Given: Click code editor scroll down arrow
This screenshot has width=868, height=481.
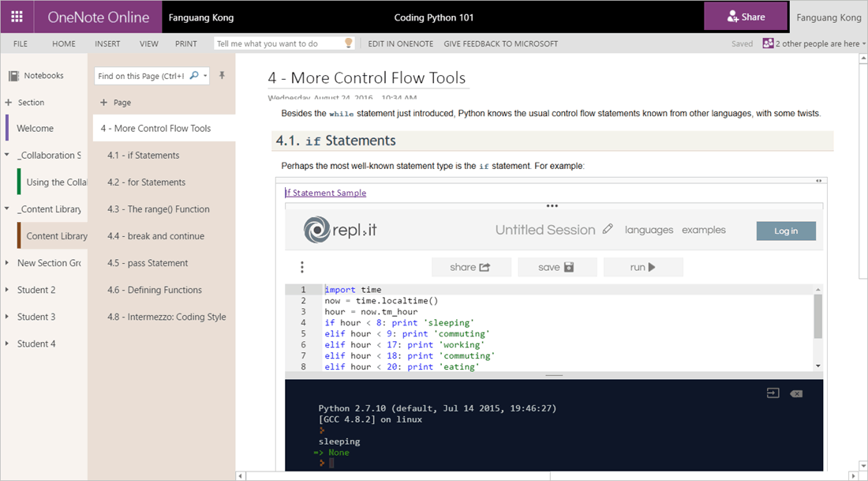Looking at the screenshot, I should click(818, 366).
